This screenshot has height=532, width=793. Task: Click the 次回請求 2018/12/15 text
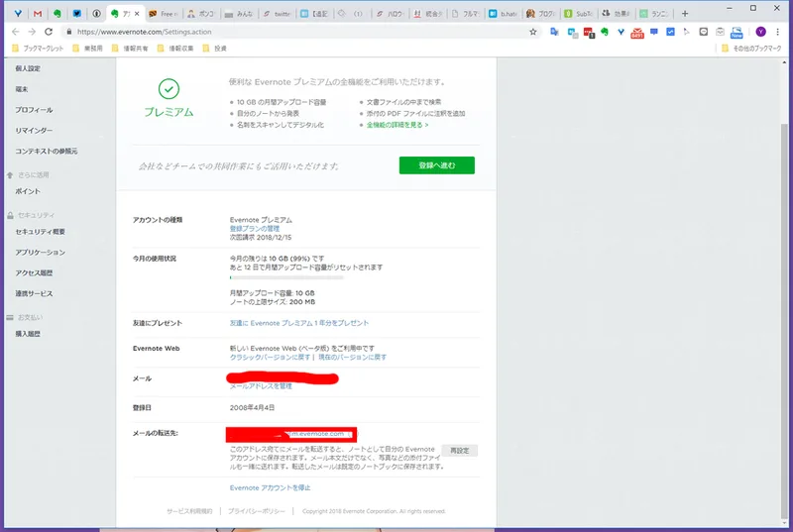click(x=261, y=237)
